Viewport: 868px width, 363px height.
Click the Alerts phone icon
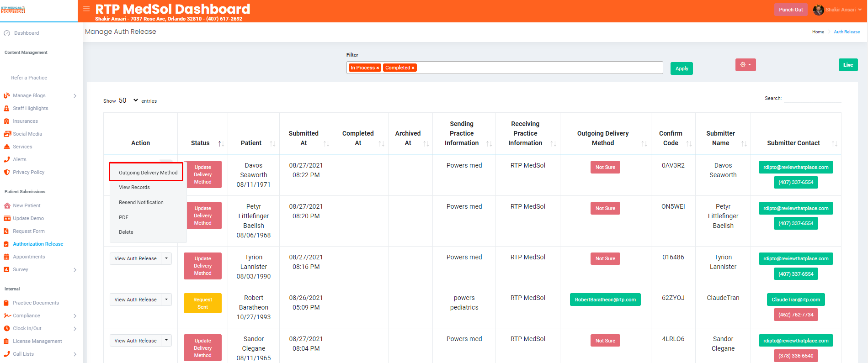click(x=7, y=159)
